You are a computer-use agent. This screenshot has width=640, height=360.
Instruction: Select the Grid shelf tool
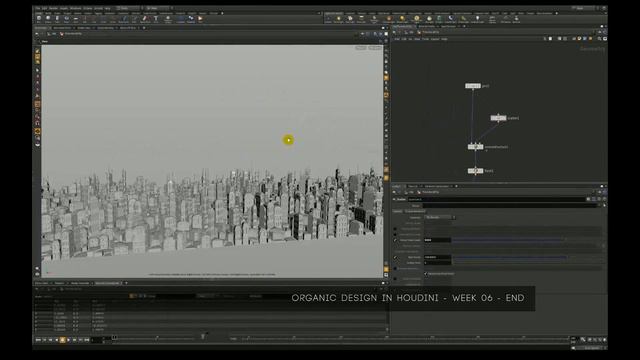(x=76, y=19)
